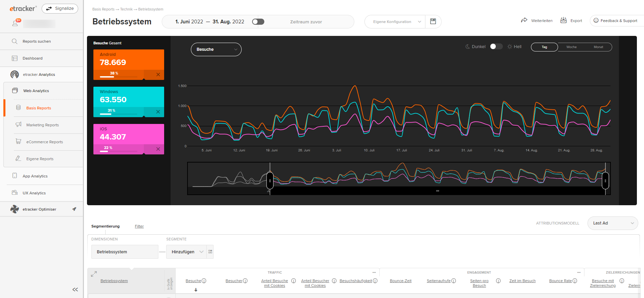The height and width of the screenshot is (298, 644).
Task: Click the Eigene Reports pencil icon
Action: pos(19,158)
